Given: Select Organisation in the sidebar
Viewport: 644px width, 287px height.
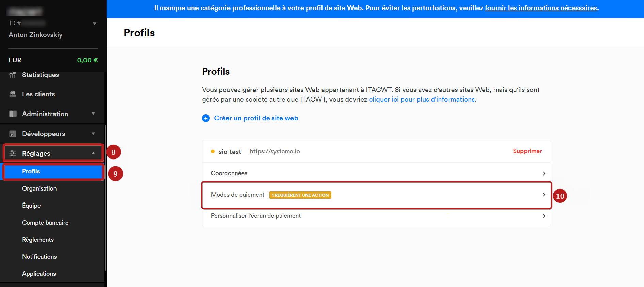Looking at the screenshot, I should pyautogui.click(x=40, y=188).
